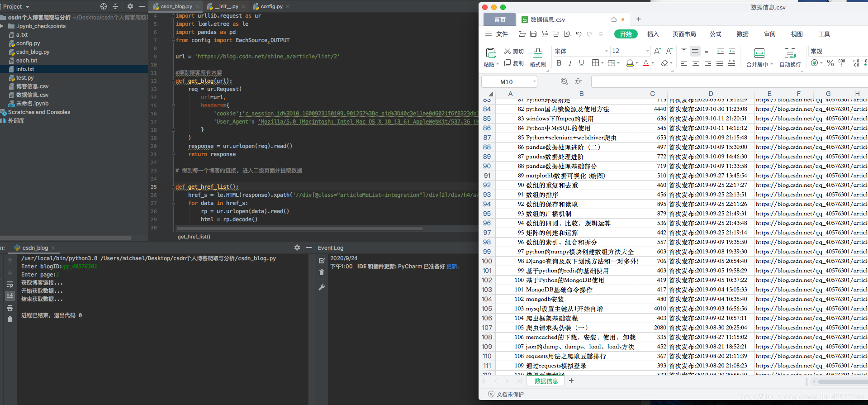Click 复制 copy button
The width and height of the screenshot is (868, 405).
tap(514, 63)
